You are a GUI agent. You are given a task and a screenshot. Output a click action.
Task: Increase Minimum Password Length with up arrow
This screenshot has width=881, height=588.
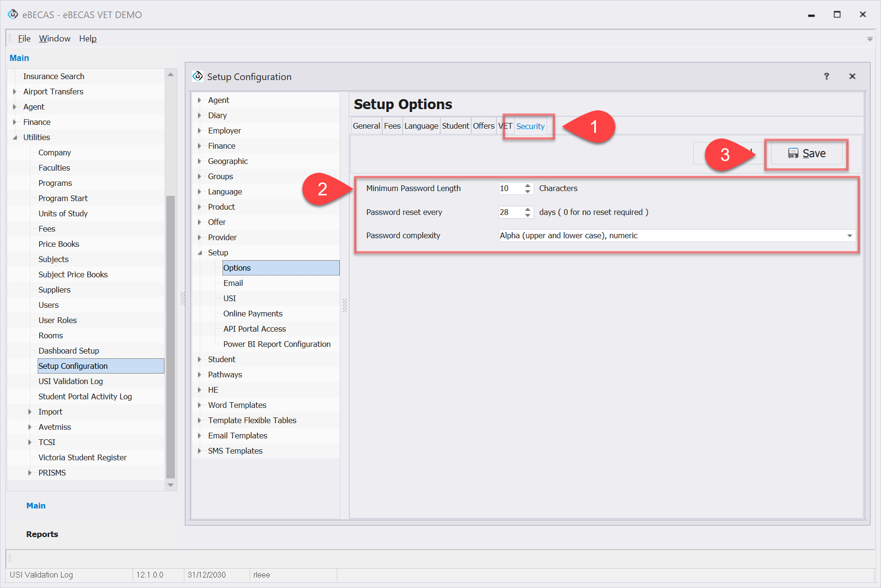527,185
